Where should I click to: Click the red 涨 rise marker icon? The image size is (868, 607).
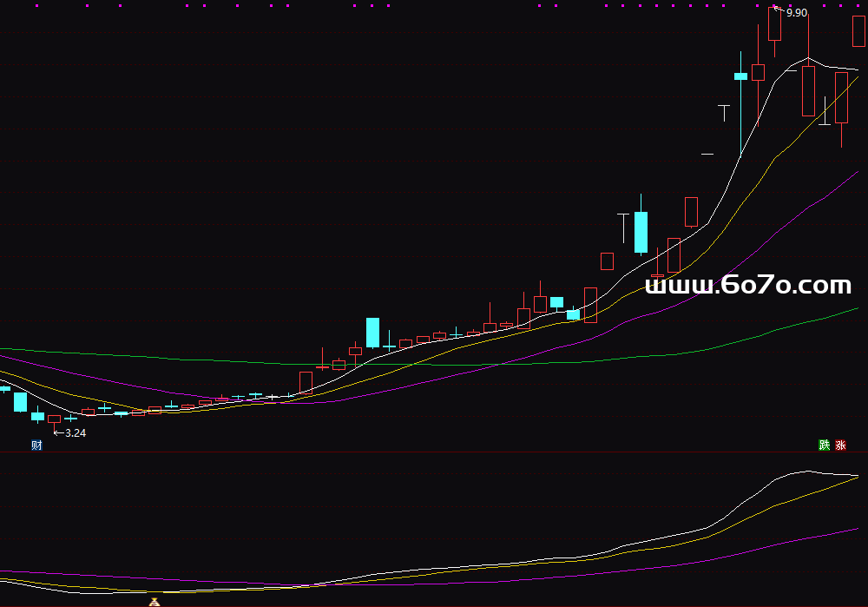(x=840, y=445)
